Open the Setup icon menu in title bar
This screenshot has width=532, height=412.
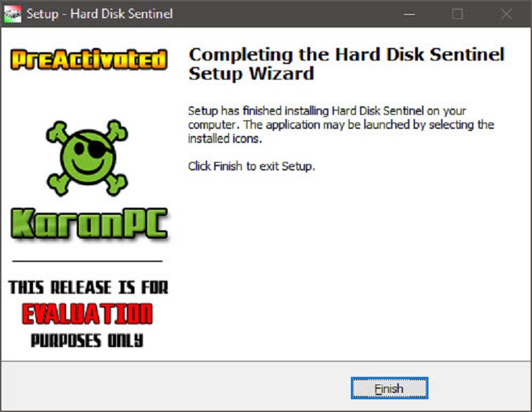pos(13,14)
